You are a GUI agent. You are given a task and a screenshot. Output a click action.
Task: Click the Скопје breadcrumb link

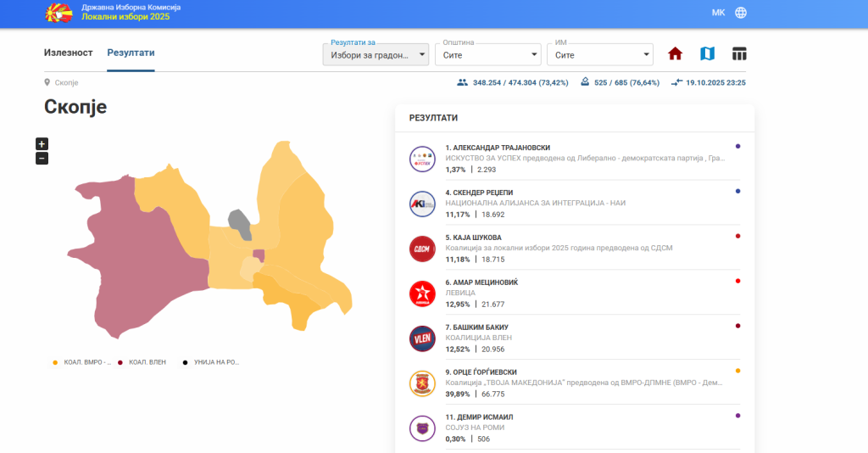(66, 82)
